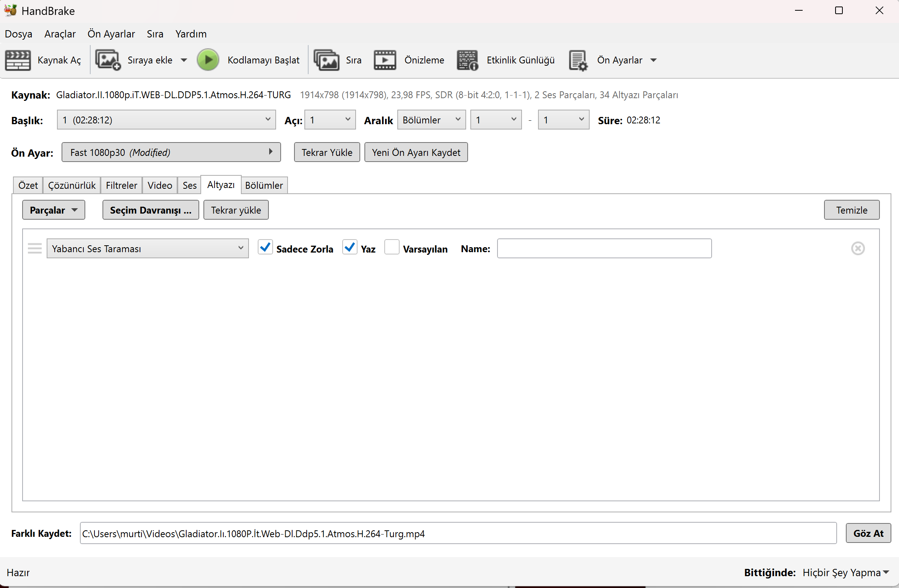Click the Kaynak Aç toolbar label
The width and height of the screenshot is (899, 588).
pos(59,60)
